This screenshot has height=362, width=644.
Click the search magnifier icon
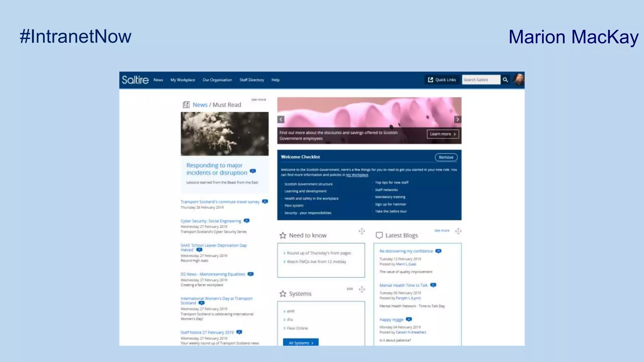(x=505, y=80)
